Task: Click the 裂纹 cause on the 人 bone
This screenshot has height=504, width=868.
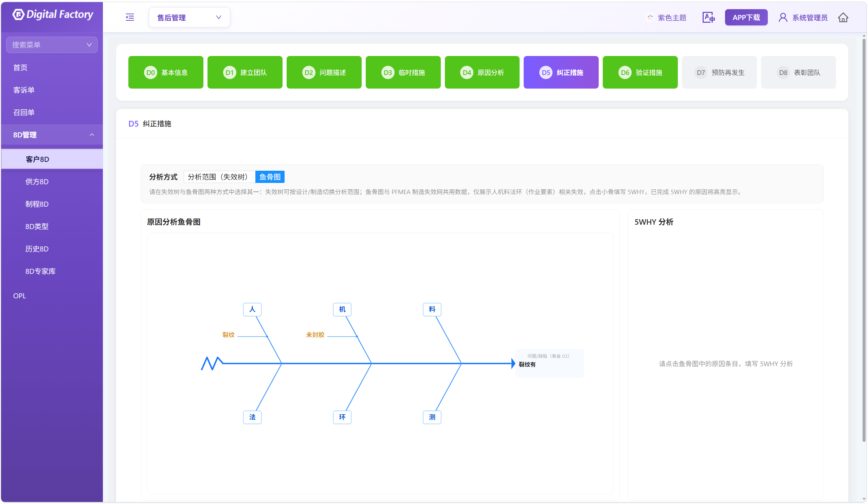Action: [x=228, y=335]
